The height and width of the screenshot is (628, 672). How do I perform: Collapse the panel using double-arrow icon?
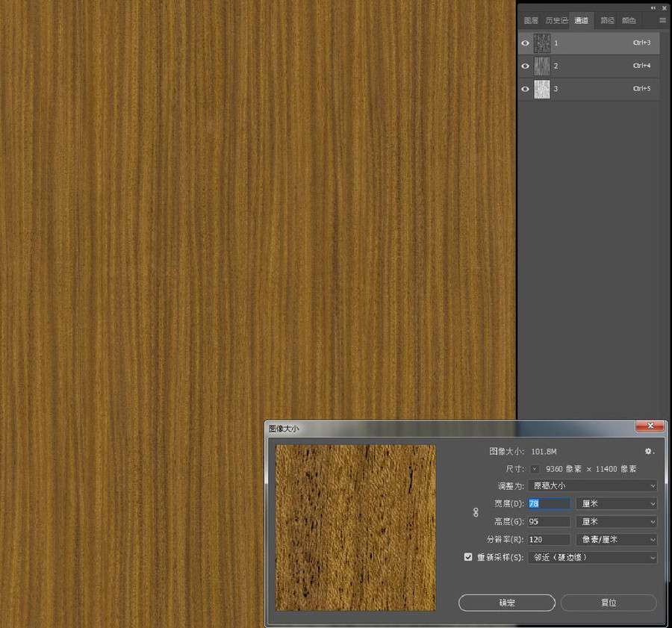point(653,7)
